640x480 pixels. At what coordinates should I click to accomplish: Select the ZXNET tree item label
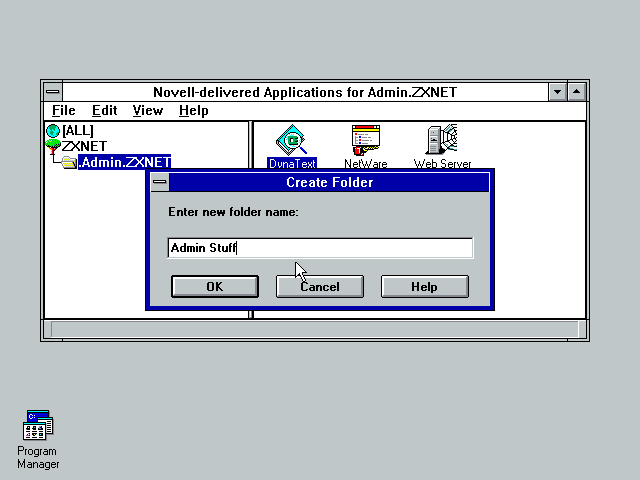[x=84, y=146]
